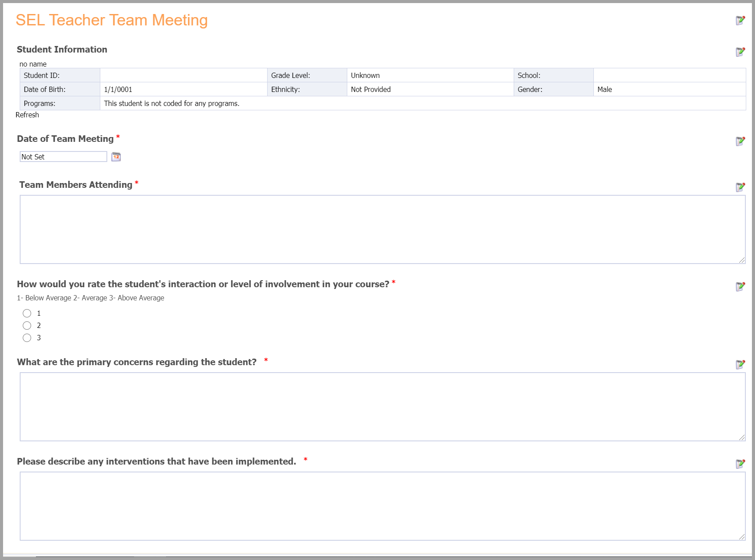Grab resize handle of interventions text box
This screenshot has width=755, height=560.
pos(742,537)
